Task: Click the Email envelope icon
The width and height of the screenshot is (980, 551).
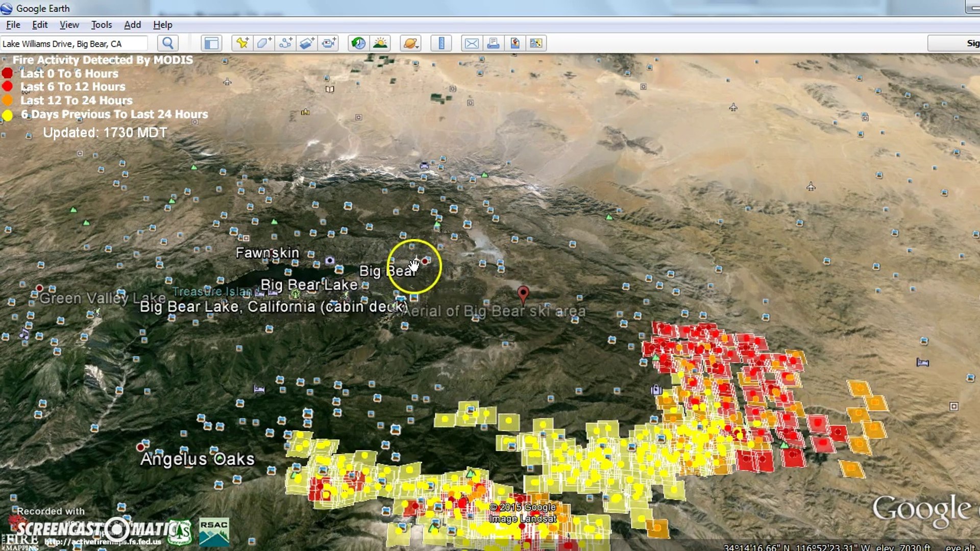Action: [x=472, y=43]
